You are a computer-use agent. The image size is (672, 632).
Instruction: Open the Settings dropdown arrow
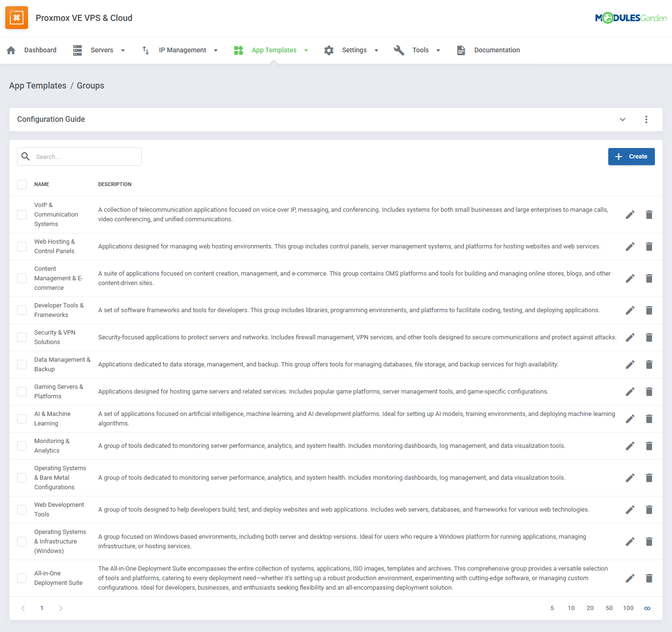[x=376, y=50]
